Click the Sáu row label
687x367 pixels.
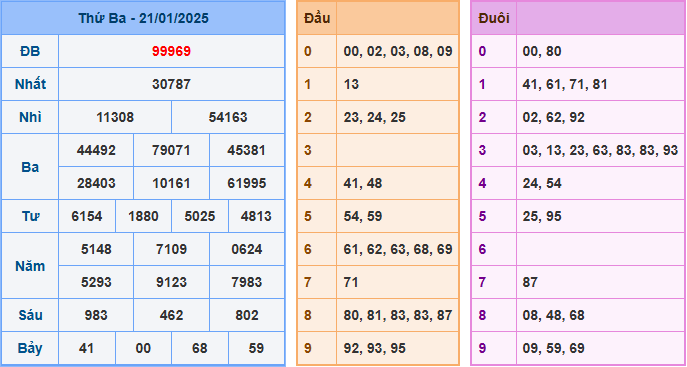click(30, 315)
